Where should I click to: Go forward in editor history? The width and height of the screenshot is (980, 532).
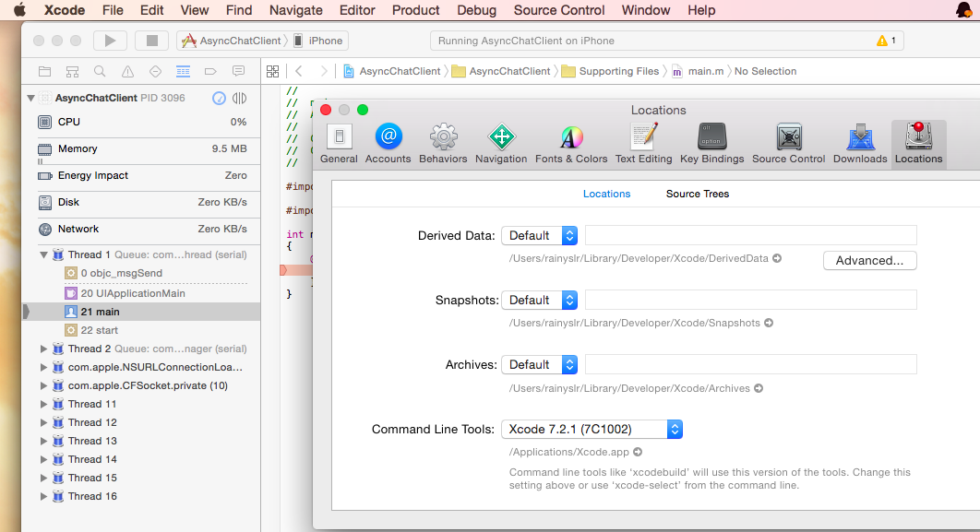[323, 71]
